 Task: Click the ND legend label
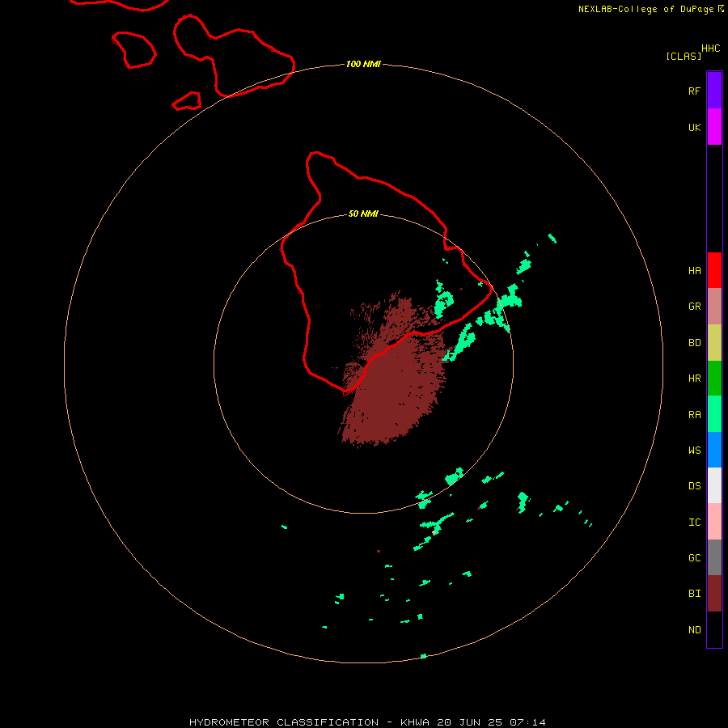tap(694, 630)
